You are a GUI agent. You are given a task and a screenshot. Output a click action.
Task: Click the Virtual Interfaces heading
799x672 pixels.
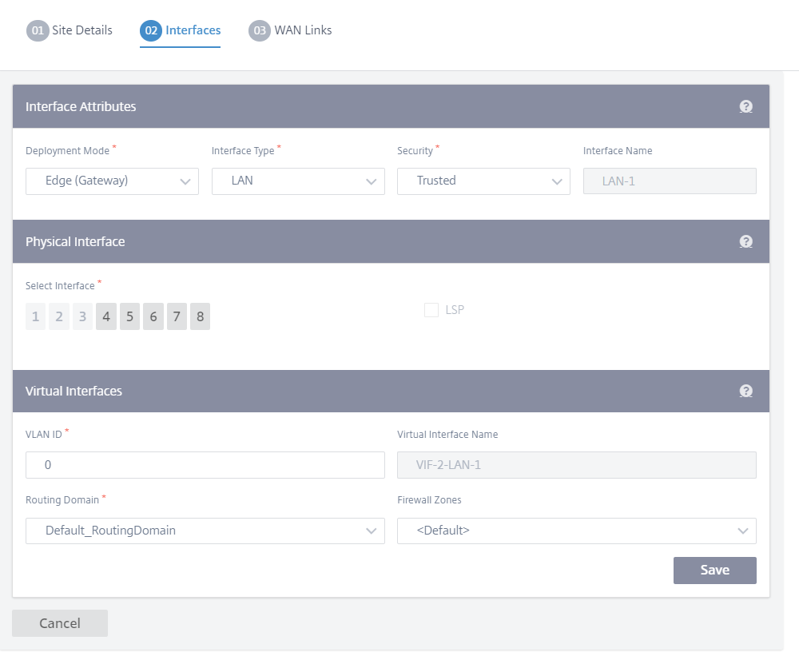click(74, 391)
